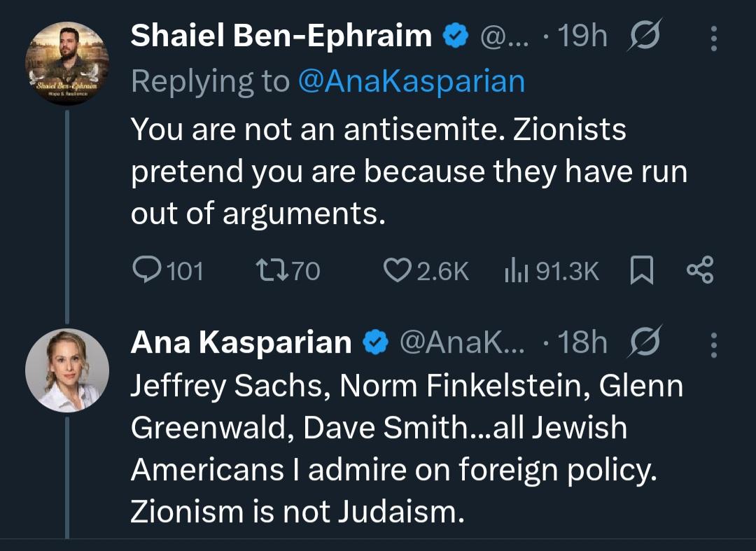Open Ana's tweet about Jeffrey Sachs
The image size is (756, 551).
tap(406, 448)
